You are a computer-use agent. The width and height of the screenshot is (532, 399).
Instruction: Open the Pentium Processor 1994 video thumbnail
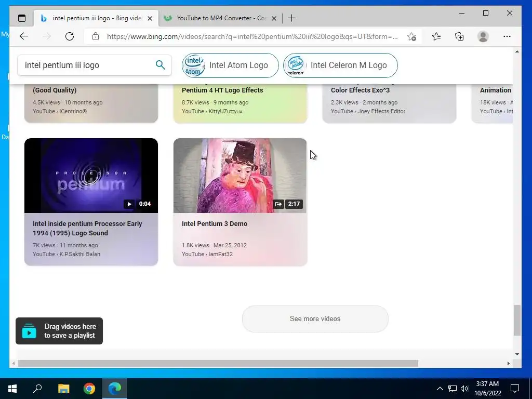(x=91, y=176)
